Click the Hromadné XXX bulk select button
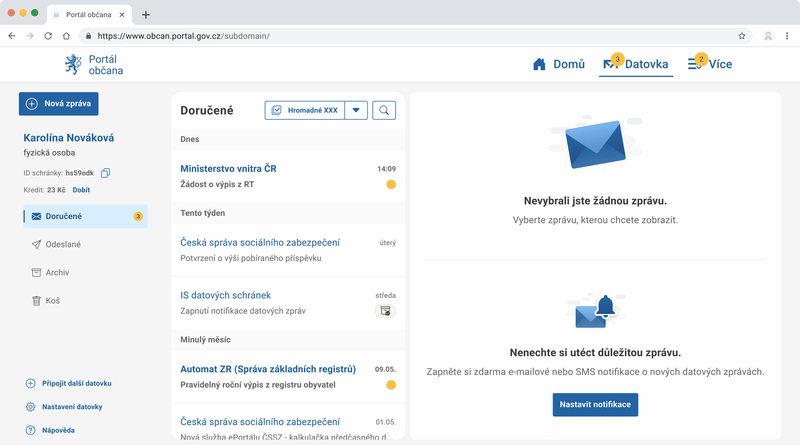 (305, 110)
